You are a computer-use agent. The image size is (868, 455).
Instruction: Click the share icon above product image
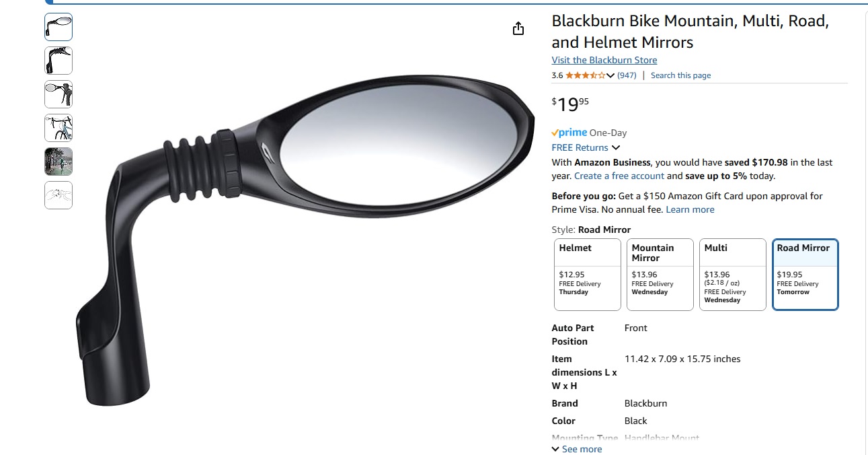pos(518,28)
